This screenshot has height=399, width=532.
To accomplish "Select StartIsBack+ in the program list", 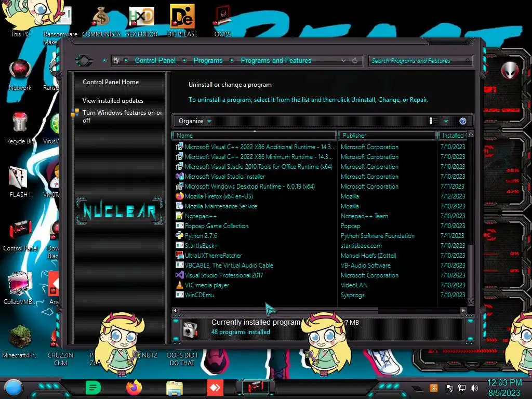I will [201, 246].
